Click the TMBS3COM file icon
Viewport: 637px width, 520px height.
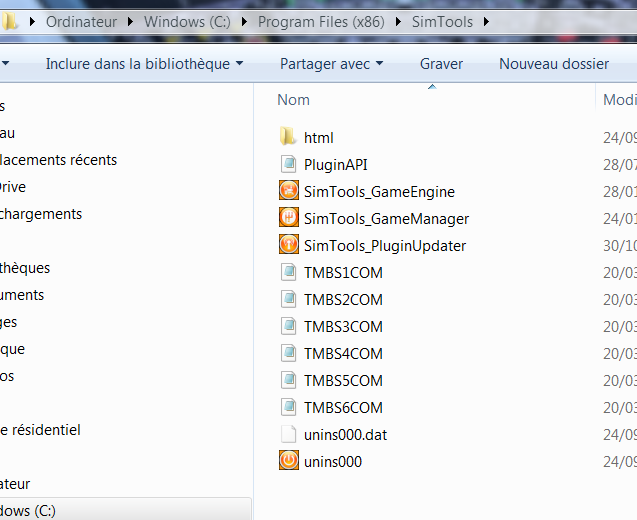288,326
